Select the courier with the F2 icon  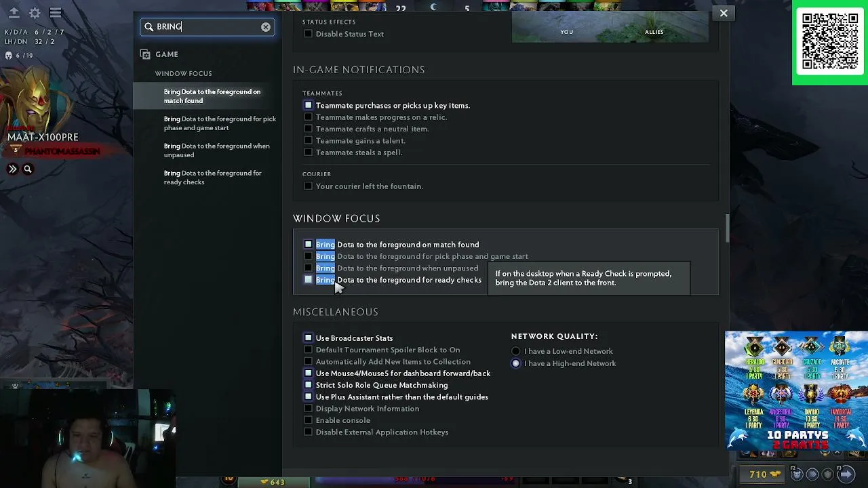pyautogui.click(x=797, y=474)
